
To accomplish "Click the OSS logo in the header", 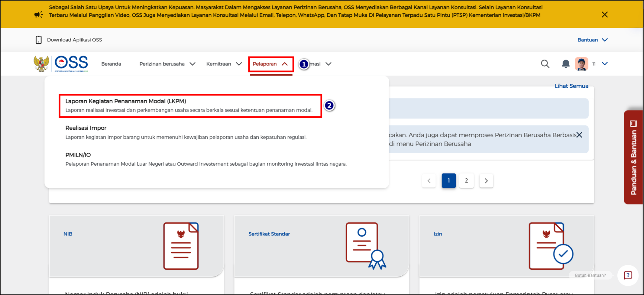I will pyautogui.click(x=71, y=63).
